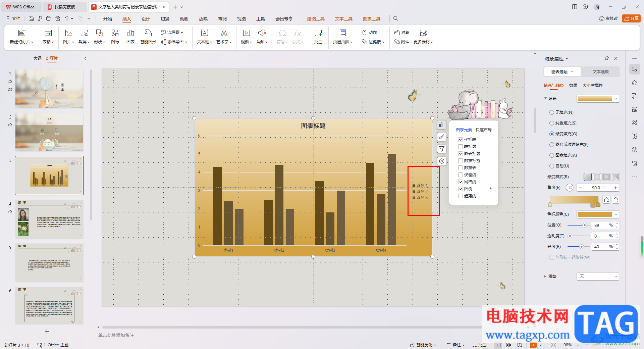The image size is (644, 349).
Task: Select the 截屏 screenshot tool
Action: click(x=84, y=36)
